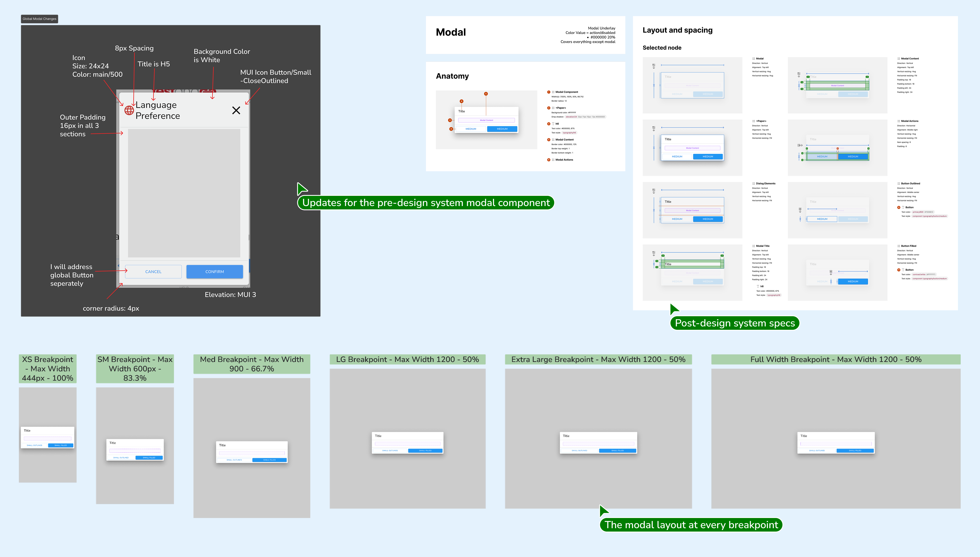Click orange badge 6 beside Modal Actions in Anatomy
This screenshot has height=557, width=980.
(x=549, y=160)
